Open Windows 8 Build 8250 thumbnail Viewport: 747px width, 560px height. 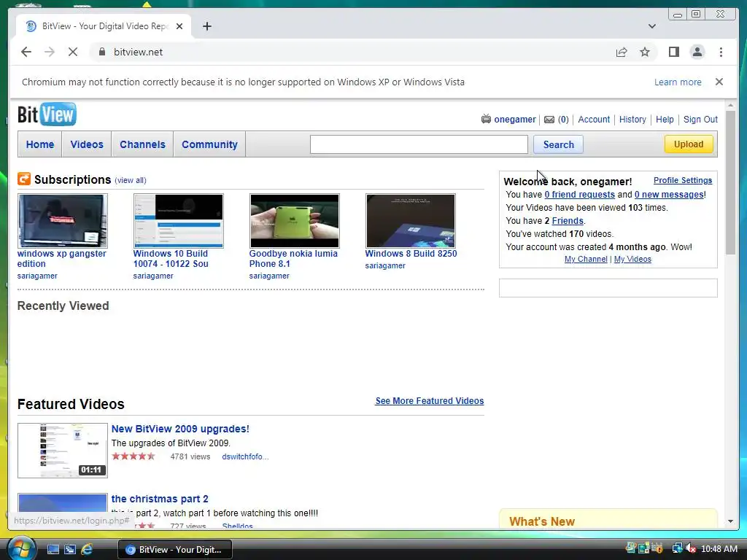(x=410, y=221)
